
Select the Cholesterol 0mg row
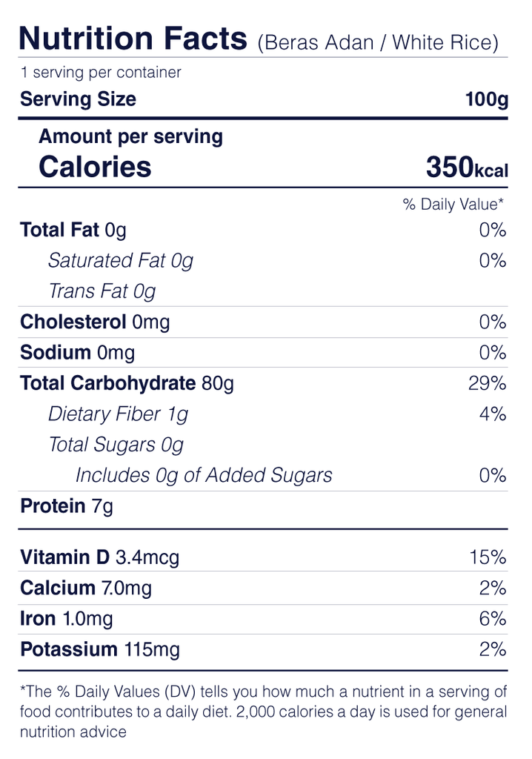click(95, 322)
